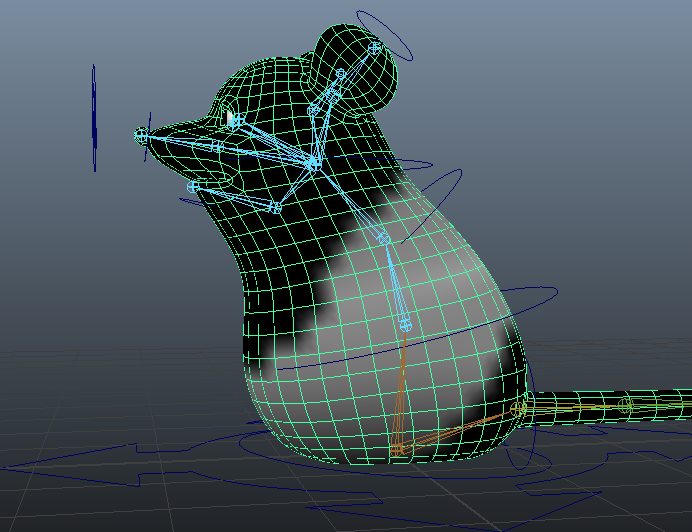Click the joint at the ear tip

375,47
